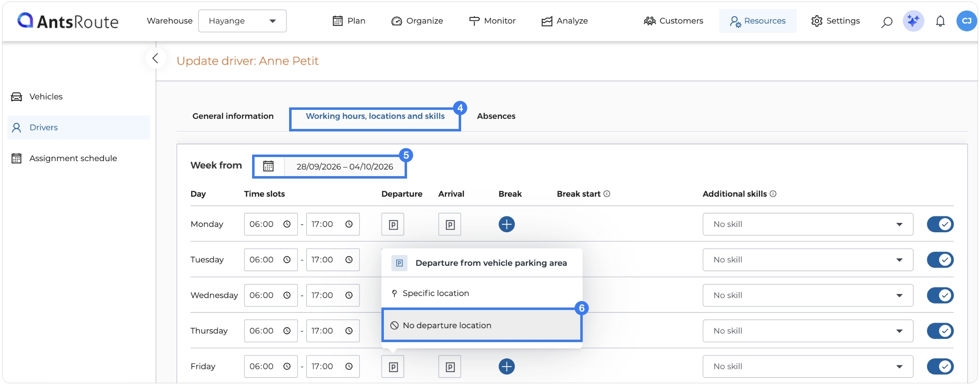The height and width of the screenshot is (384, 980).
Task: Toggle Wednesday working day switch
Action: [940, 295]
